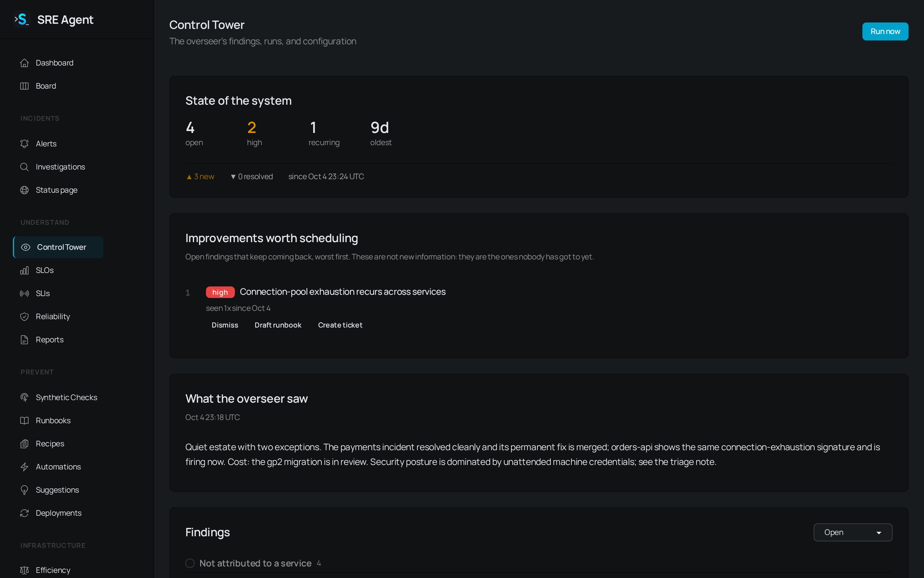Click the Runbooks book icon
Screen dimensions: 924x578
24,421
